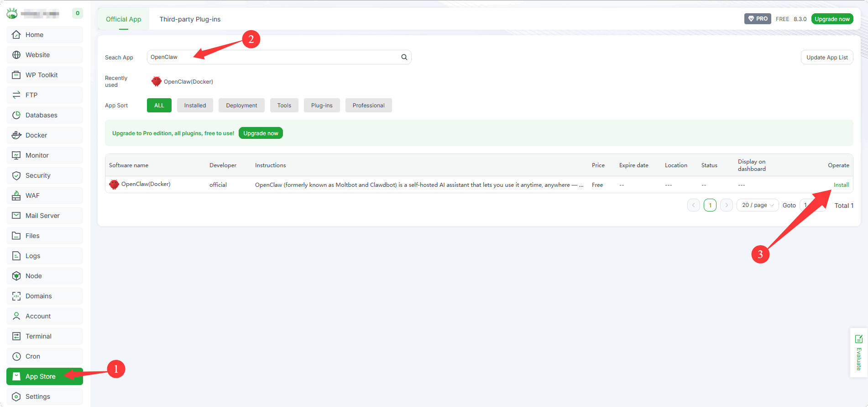868x407 pixels.
Task: Filter apps by Deployment
Action: pos(241,106)
